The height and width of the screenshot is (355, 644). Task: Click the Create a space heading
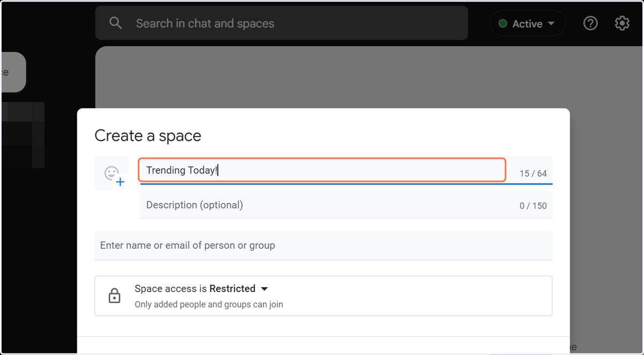[148, 135]
